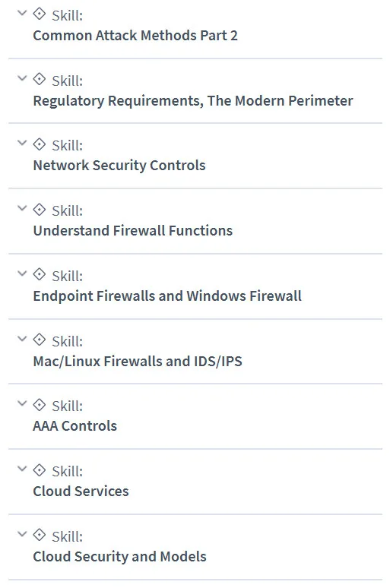The width and height of the screenshot is (390, 588).
Task: Click skill icon above AAA Controls
Action: 39,405
